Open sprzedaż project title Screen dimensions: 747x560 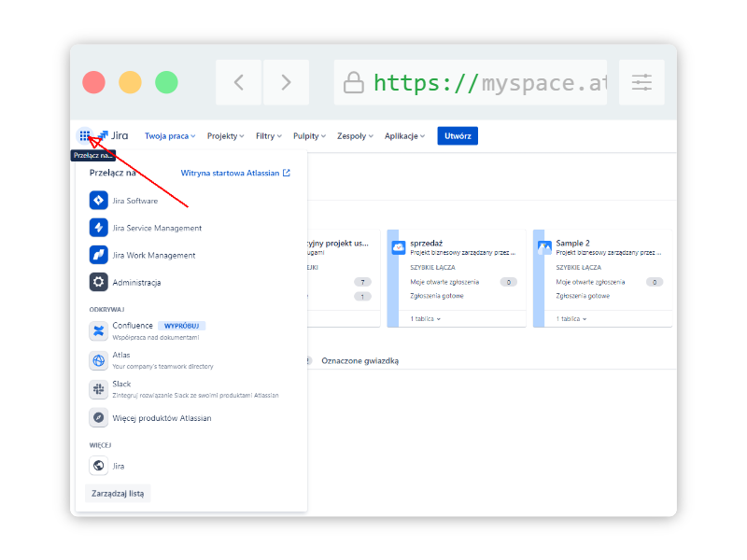[427, 244]
